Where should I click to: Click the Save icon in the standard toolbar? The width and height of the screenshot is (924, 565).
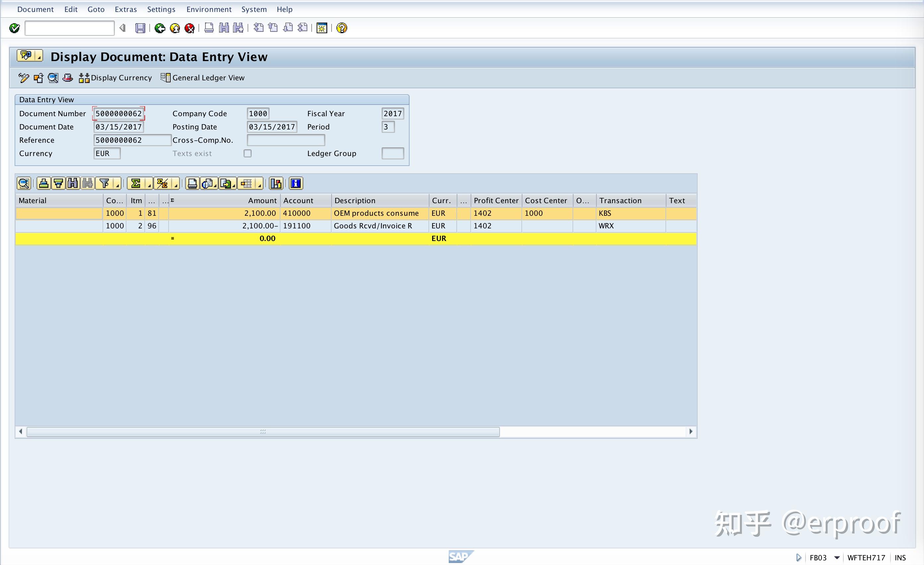click(141, 28)
